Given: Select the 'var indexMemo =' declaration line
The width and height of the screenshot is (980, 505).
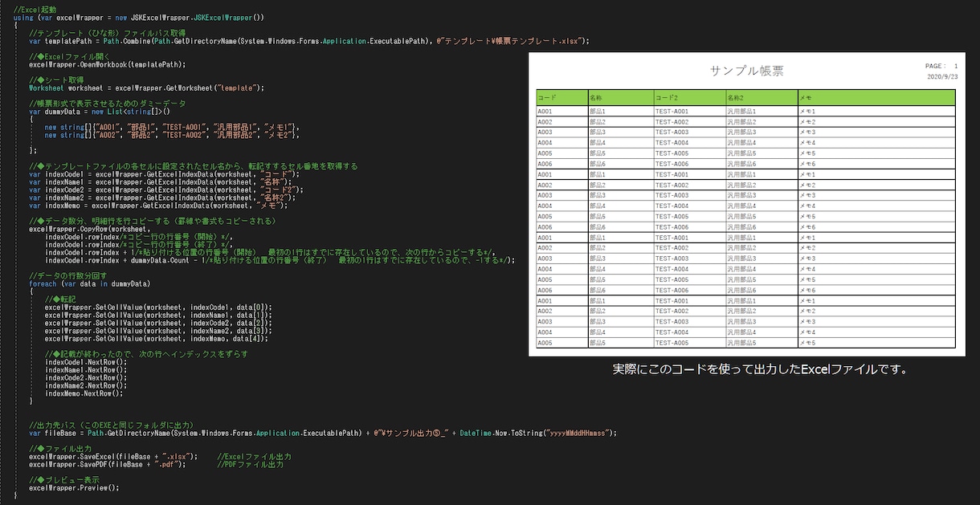Looking at the screenshot, I should [160, 206].
